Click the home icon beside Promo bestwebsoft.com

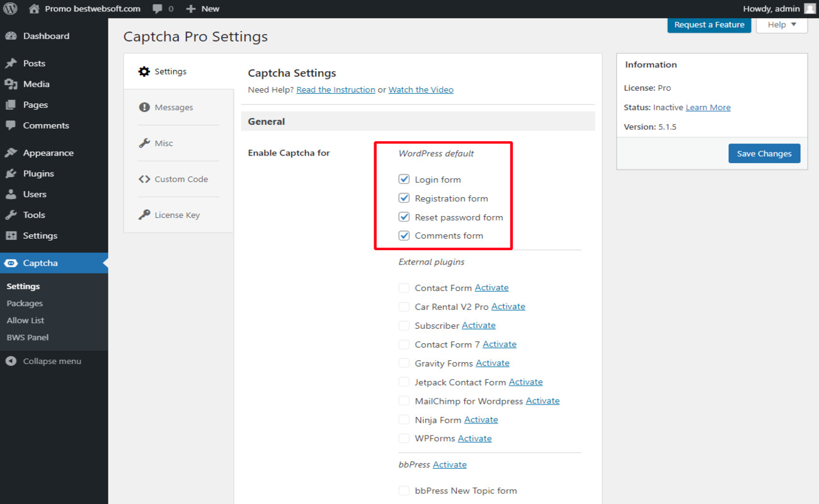[34, 9]
